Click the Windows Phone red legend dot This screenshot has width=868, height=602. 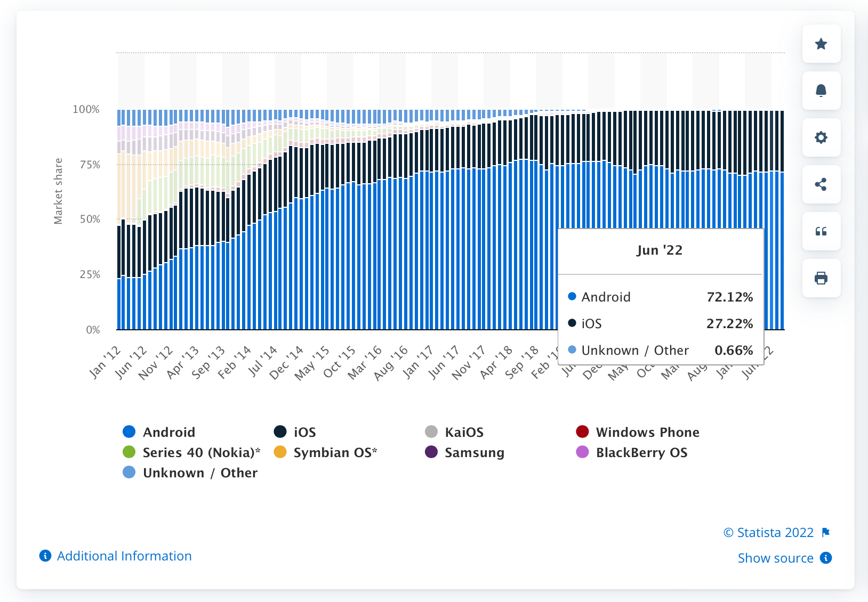click(582, 432)
